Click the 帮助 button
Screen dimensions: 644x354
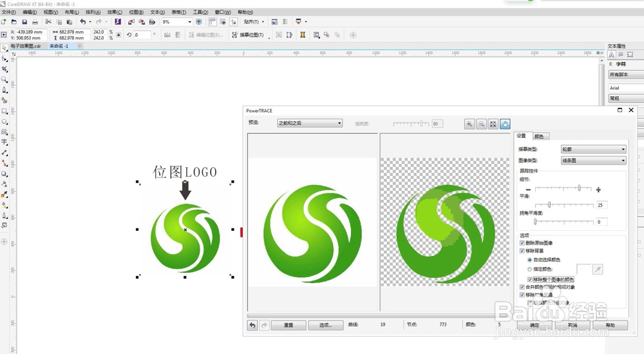611,325
